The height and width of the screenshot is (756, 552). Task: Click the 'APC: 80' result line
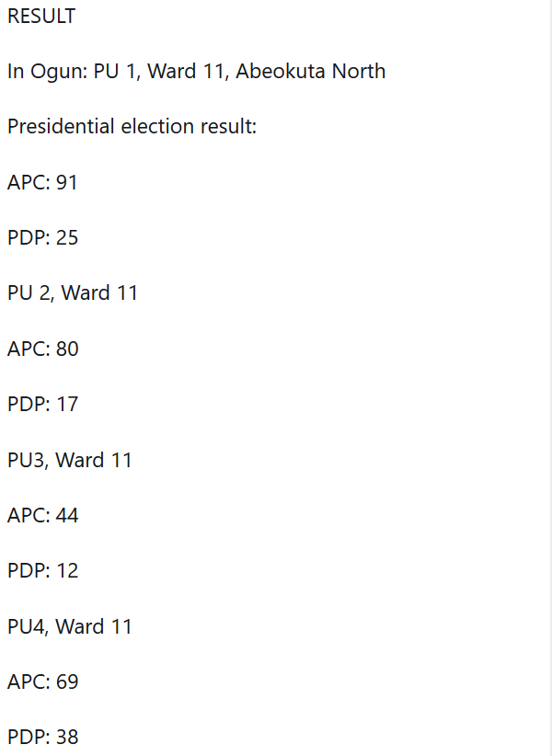42,349
